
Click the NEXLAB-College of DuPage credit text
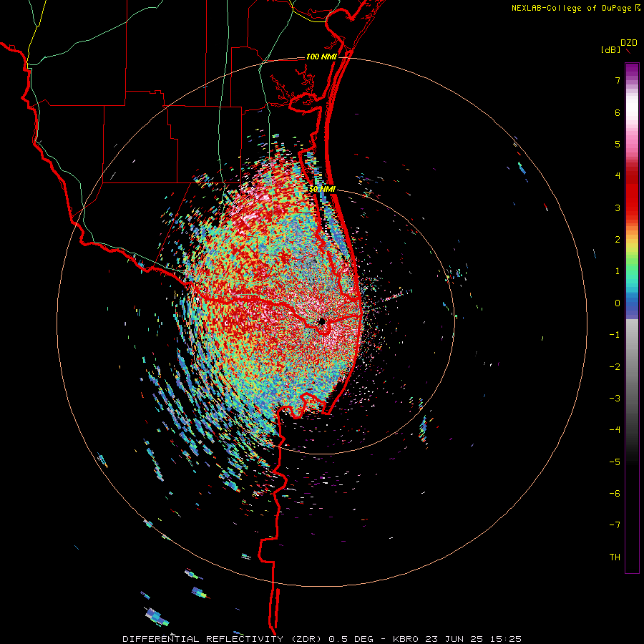(x=571, y=8)
